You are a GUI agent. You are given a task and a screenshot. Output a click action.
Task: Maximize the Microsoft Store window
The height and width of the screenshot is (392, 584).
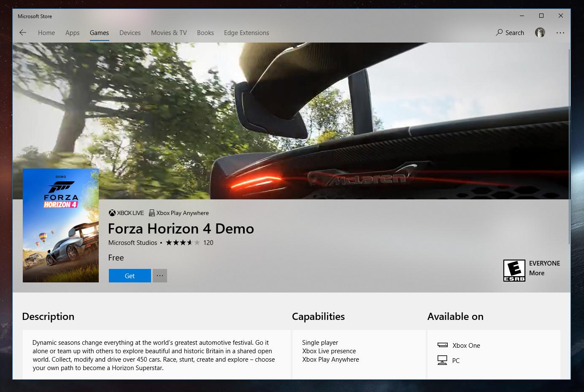pyautogui.click(x=541, y=16)
